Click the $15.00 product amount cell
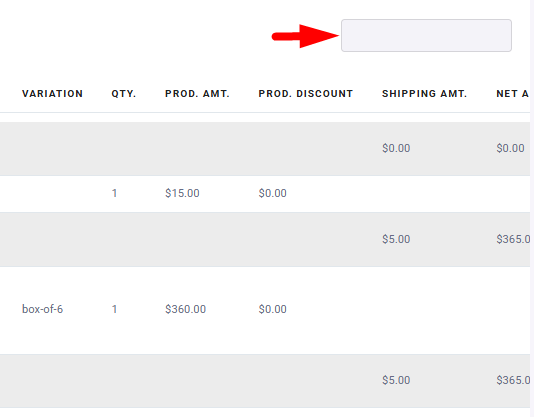534x417 pixels. pos(182,193)
